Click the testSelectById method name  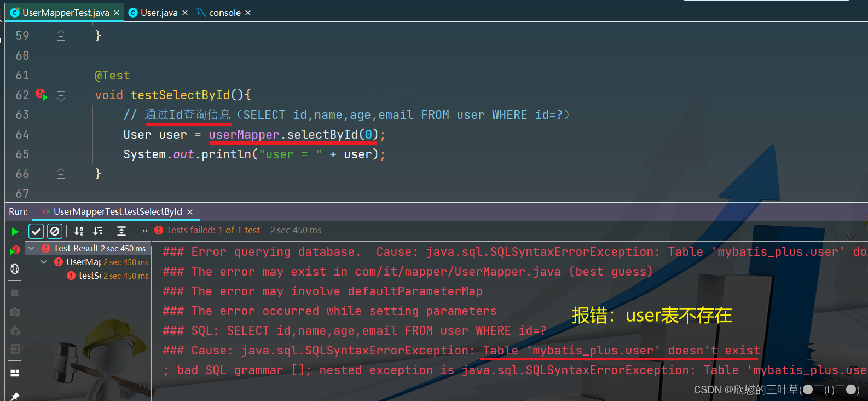click(x=180, y=95)
